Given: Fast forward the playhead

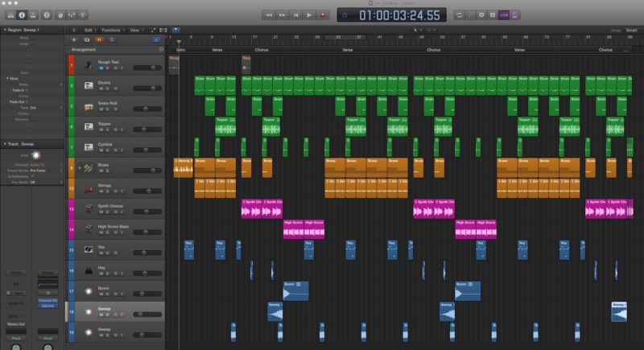Looking at the screenshot, I should click(283, 15).
